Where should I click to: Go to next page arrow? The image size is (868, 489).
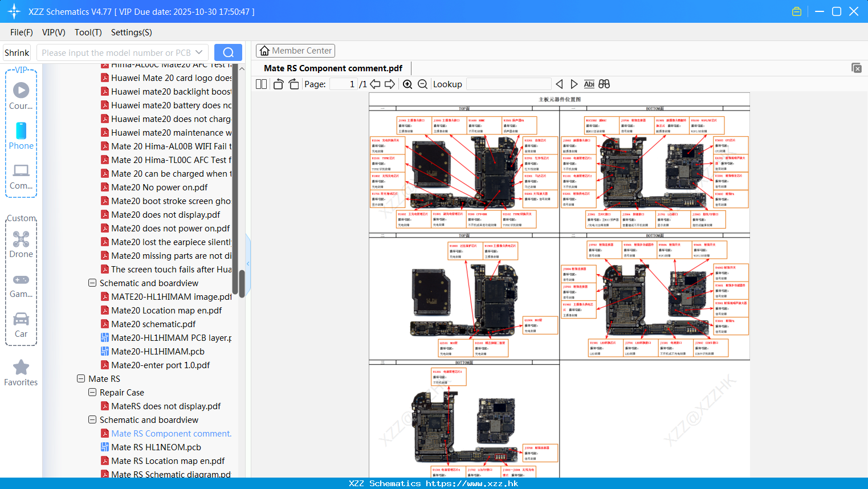pos(390,84)
